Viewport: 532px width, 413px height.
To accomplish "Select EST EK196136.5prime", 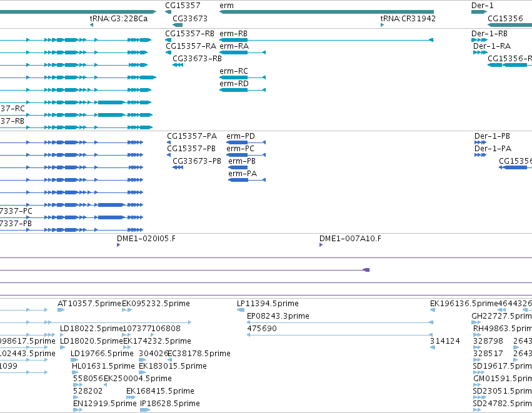I will pos(433,310).
